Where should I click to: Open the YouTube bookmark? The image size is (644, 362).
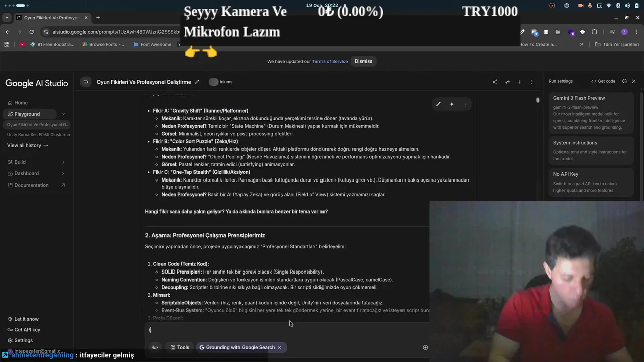[22, 44]
